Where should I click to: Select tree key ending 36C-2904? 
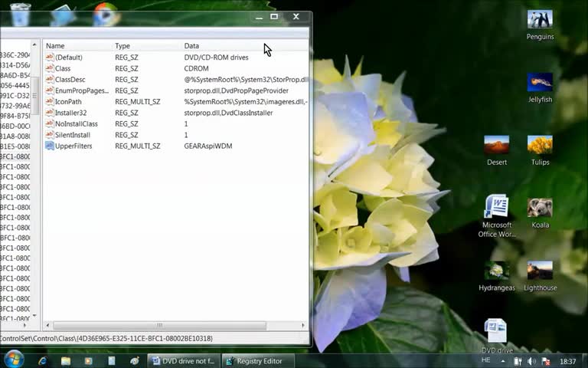(15, 55)
